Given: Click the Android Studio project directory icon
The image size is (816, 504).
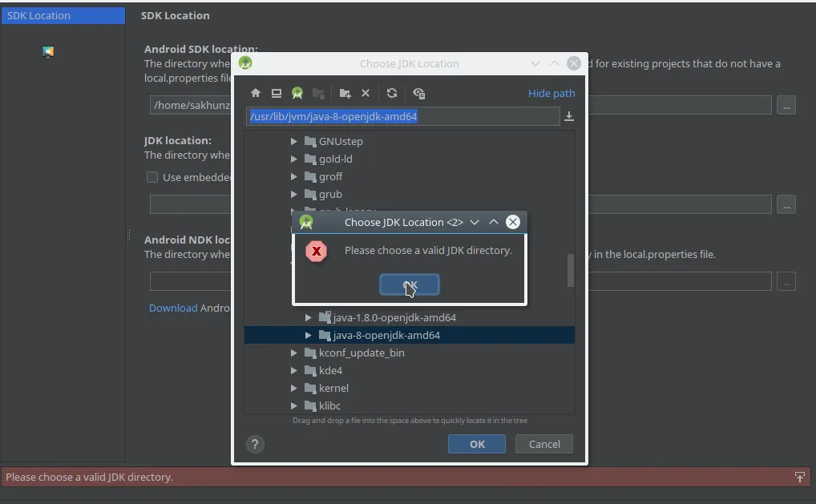Looking at the screenshot, I should 297,93.
